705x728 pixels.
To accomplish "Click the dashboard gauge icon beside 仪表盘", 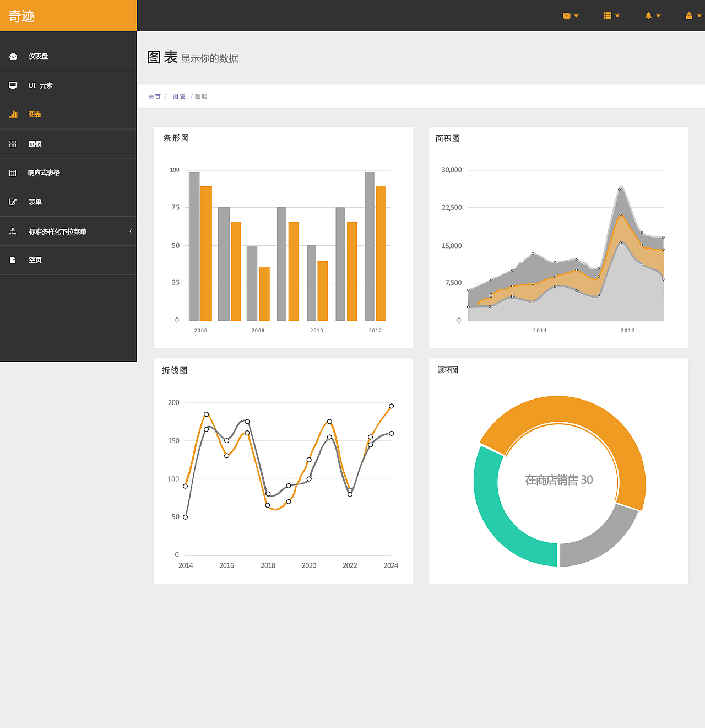I will (13, 56).
